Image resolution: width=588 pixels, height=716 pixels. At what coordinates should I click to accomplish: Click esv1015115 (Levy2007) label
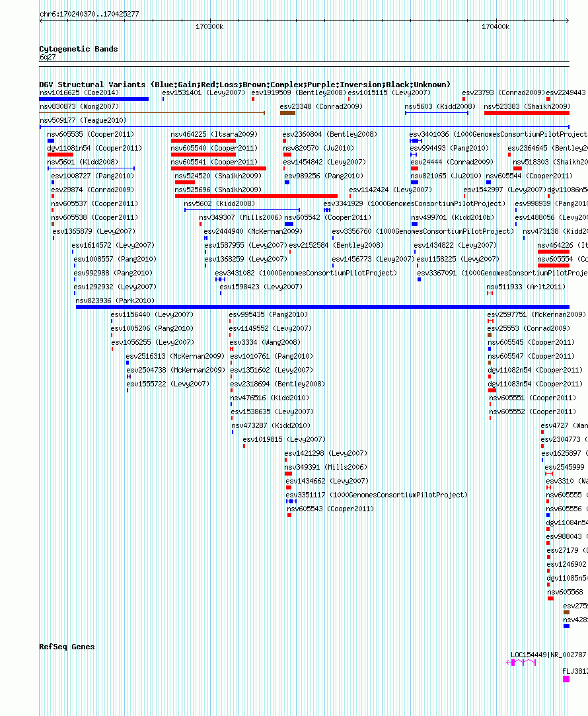(389, 92)
